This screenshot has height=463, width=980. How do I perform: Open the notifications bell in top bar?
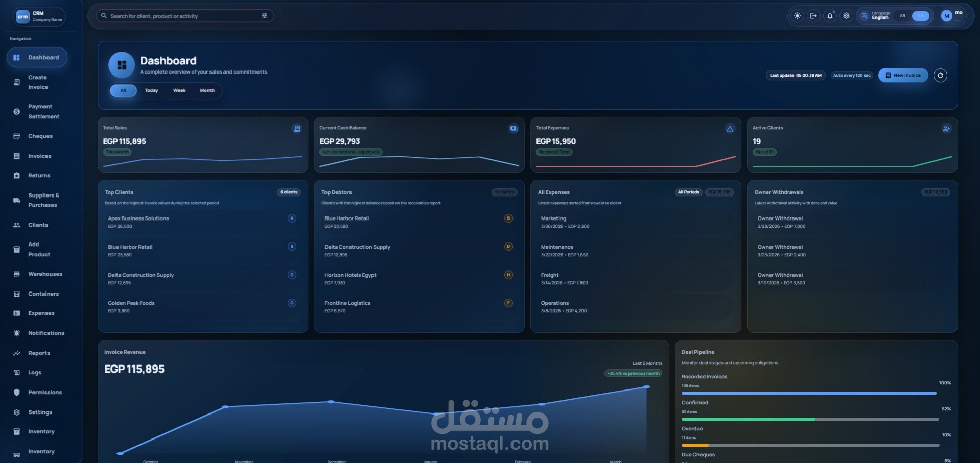[830, 16]
